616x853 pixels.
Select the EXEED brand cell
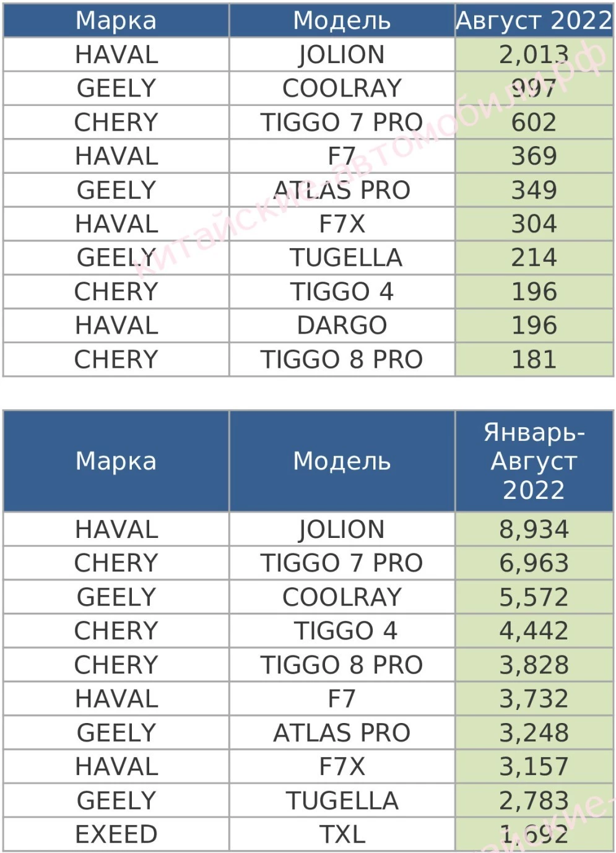point(116,834)
